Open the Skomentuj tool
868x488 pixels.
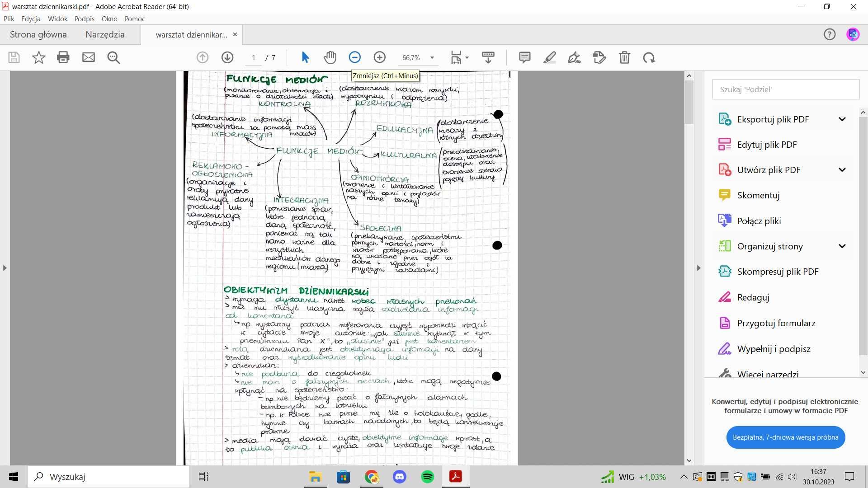pos(758,195)
